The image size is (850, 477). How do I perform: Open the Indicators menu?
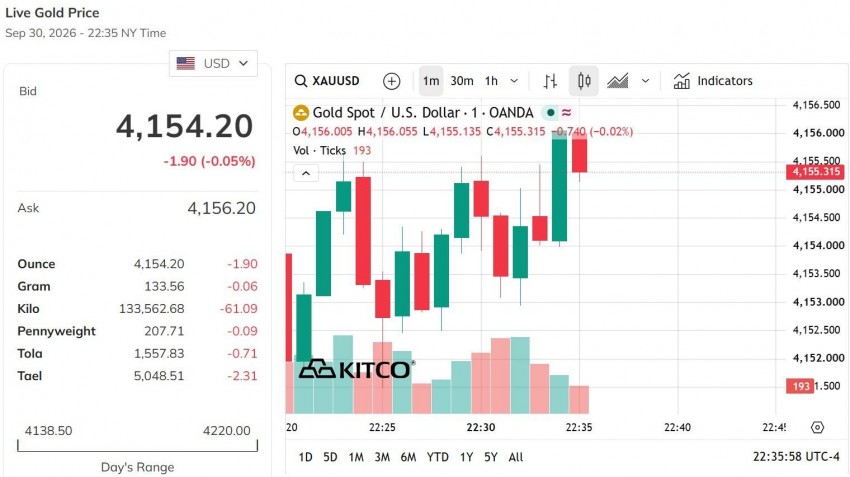[713, 81]
